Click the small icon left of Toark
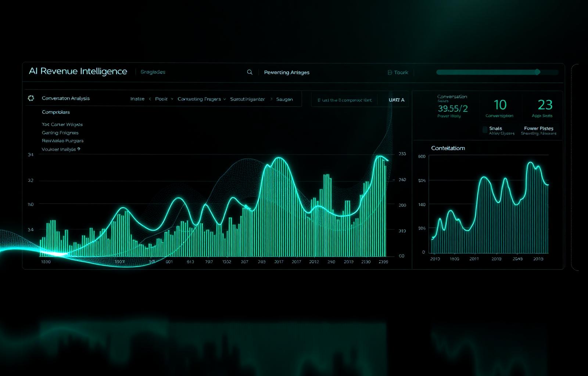Viewport: 588px width, 376px height. pyautogui.click(x=390, y=73)
